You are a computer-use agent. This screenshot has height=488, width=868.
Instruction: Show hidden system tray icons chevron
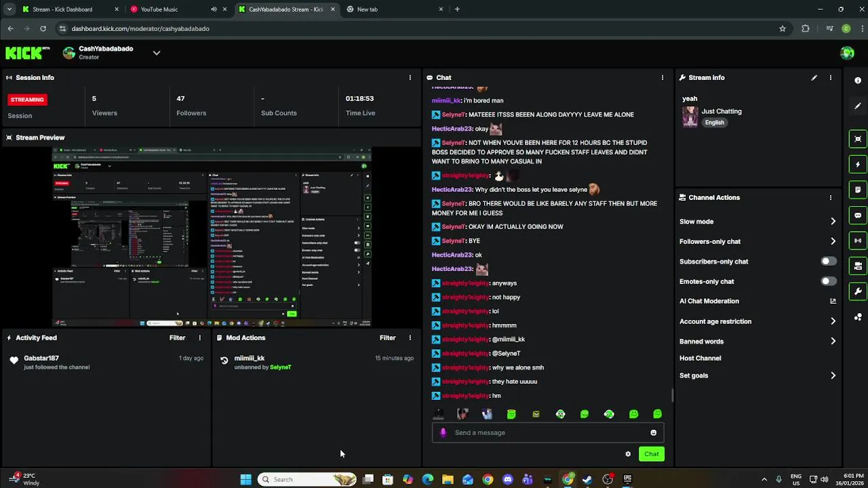coord(764,479)
